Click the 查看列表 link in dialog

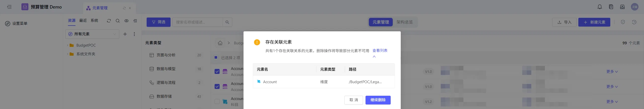(x=380, y=51)
